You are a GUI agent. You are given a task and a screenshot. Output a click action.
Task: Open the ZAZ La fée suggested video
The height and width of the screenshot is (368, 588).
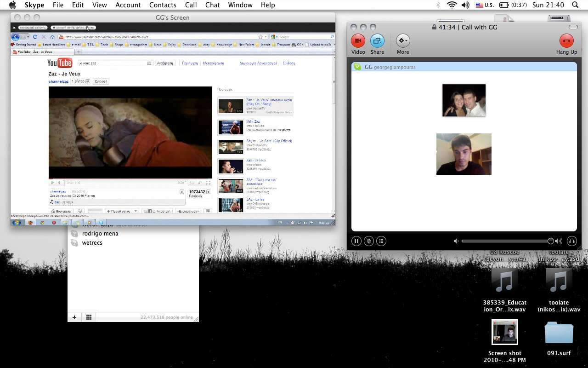point(255,199)
